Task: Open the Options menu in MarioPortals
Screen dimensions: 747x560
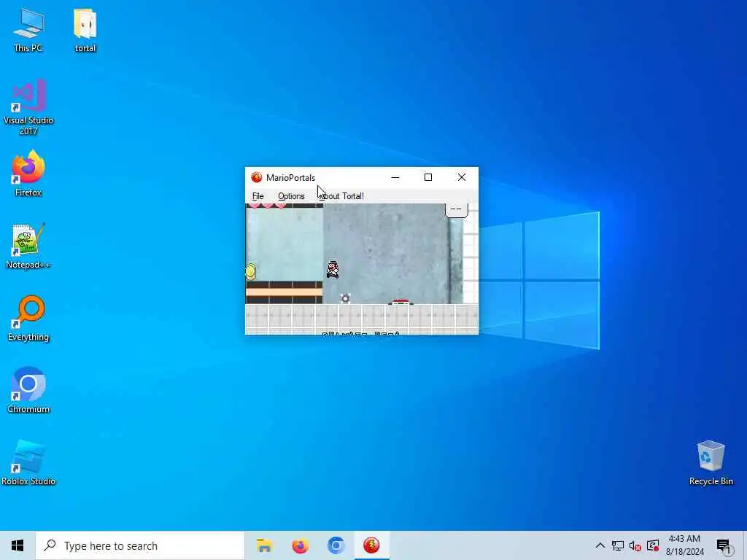Action: tap(291, 196)
